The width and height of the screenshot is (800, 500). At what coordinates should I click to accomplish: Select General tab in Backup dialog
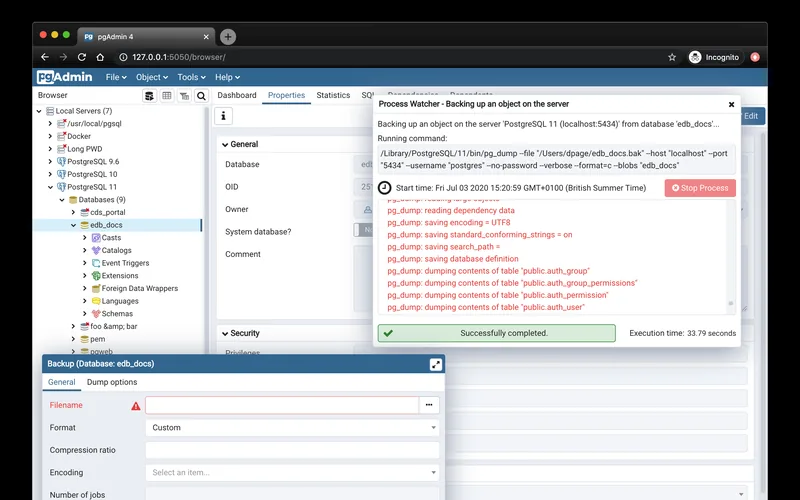click(x=62, y=382)
